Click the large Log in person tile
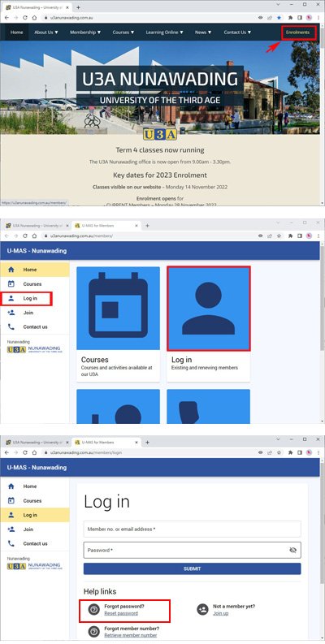The height and width of the screenshot is (644, 325). [208, 309]
